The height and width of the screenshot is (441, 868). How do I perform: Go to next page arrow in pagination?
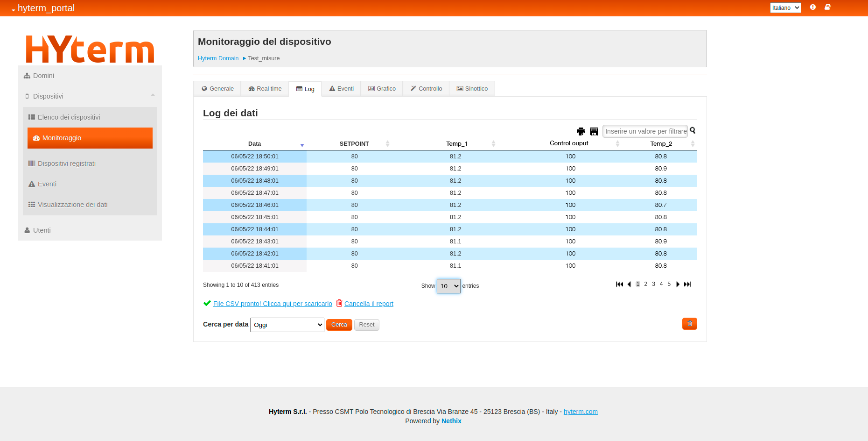pos(678,284)
